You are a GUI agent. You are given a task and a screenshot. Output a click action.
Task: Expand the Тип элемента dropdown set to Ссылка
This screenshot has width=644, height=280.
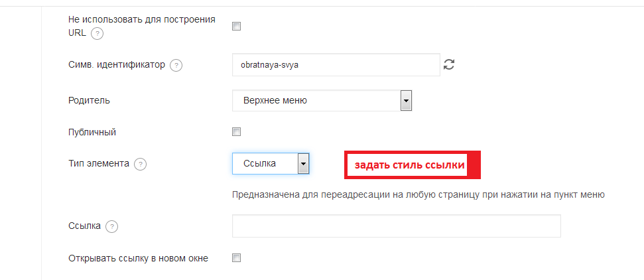coord(271,163)
